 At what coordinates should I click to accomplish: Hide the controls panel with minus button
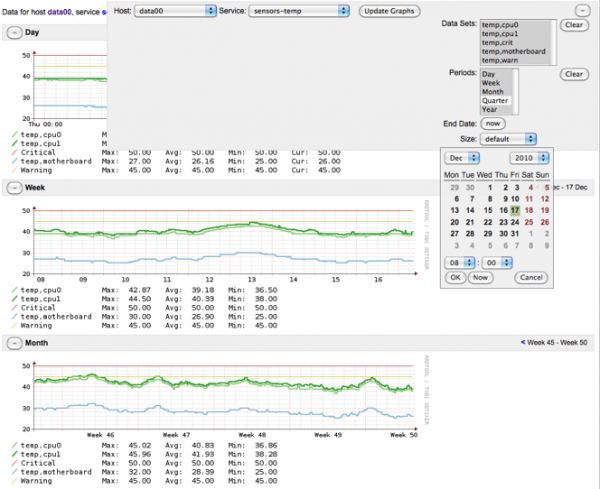(x=582, y=9)
